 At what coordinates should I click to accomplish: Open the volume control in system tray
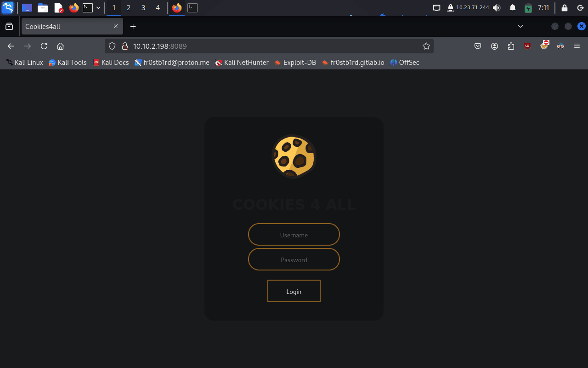(497, 8)
